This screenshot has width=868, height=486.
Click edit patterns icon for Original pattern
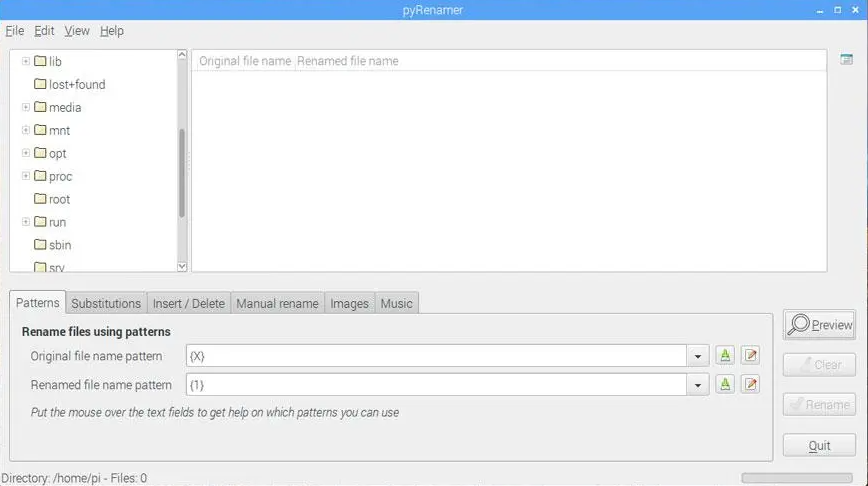(x=750, y=355)
